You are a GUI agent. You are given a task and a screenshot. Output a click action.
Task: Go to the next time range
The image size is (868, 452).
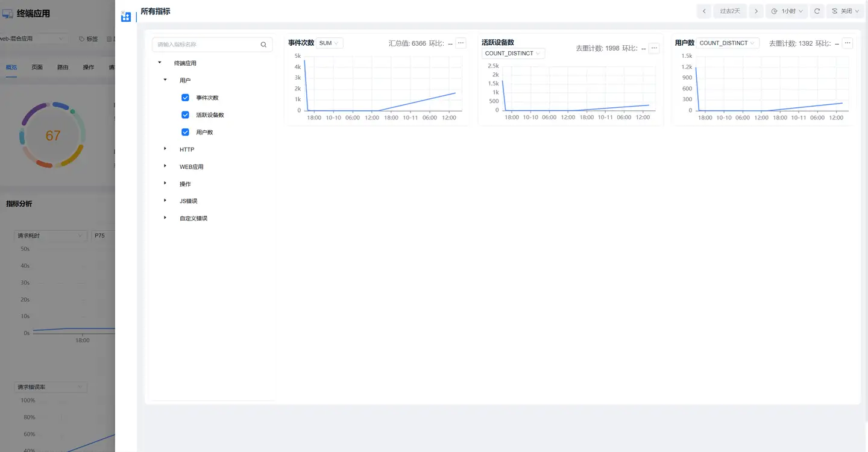756,11
